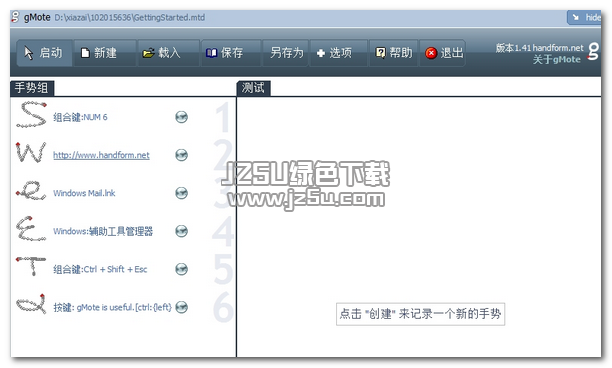612x368 pixels.
Task: Create a new set with 新建
Action: pos(105,53)
